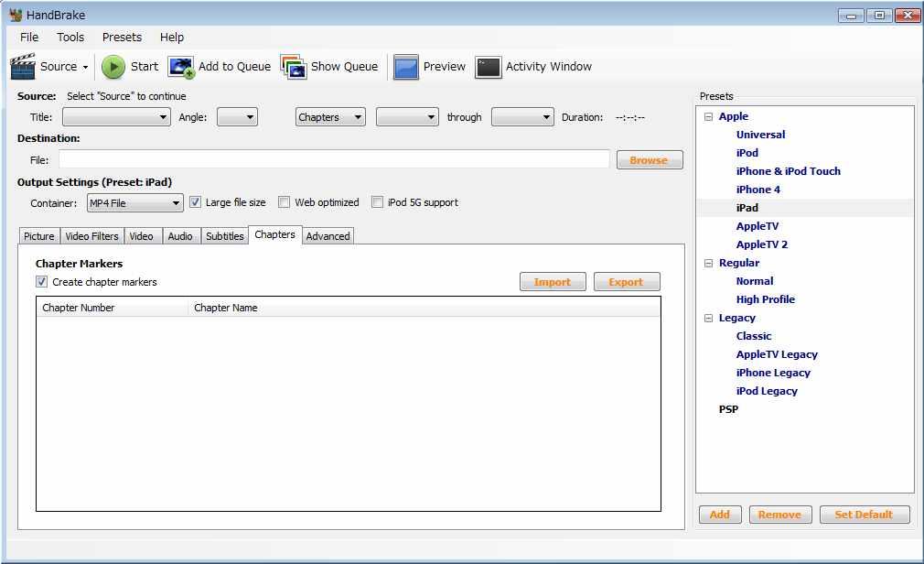Click the Add to Queue icon

(181, 67)
